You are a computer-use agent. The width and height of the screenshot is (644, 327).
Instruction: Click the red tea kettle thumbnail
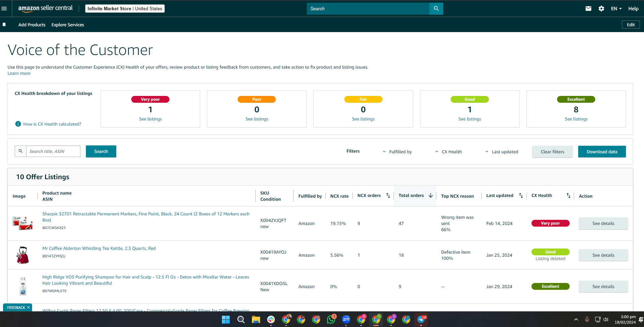pyautogui.click(x=23, y=255)
